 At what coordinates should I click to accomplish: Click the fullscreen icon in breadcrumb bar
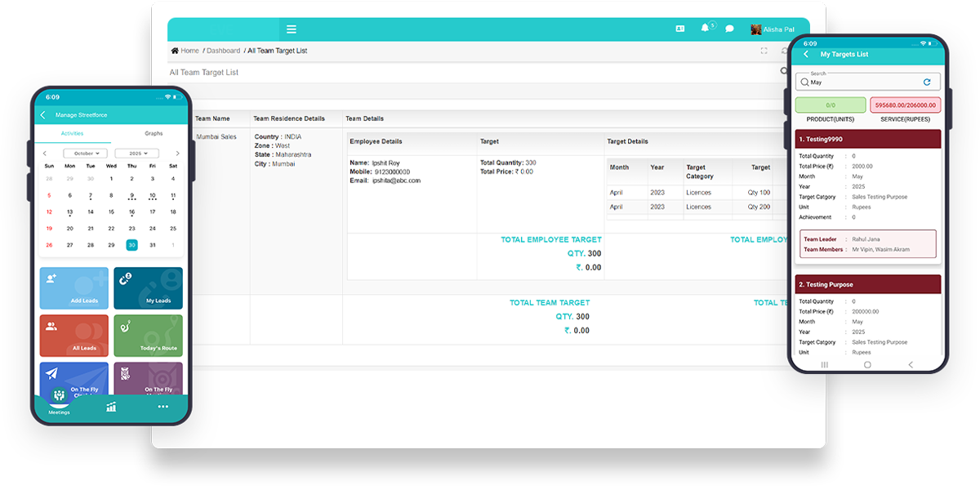(x=764, y=51)
